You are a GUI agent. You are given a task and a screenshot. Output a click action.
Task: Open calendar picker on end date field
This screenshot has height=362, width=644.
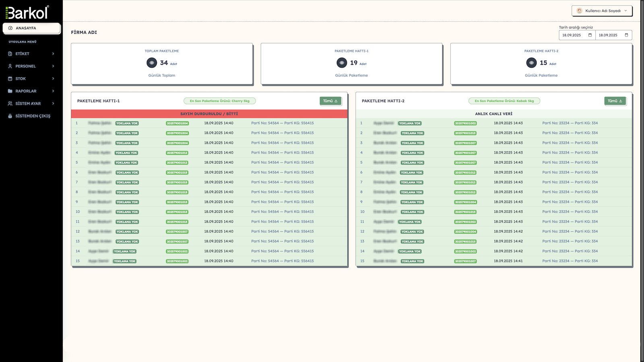[626, 35]
